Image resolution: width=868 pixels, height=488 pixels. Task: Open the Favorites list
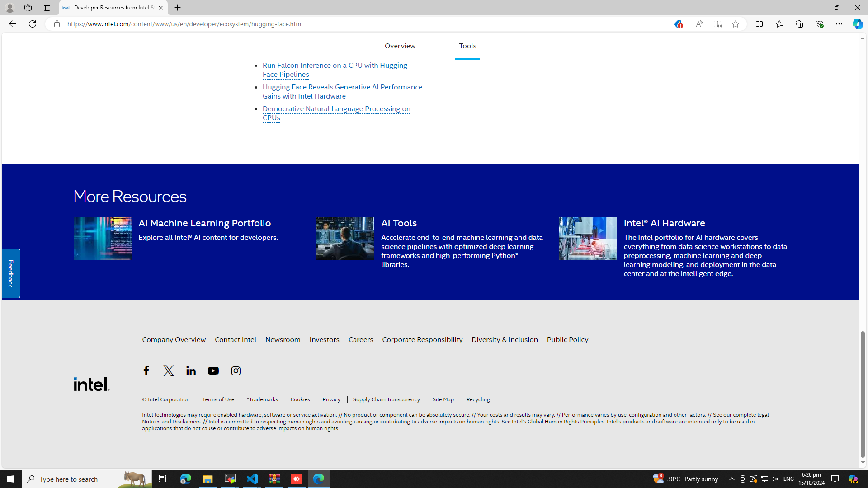[x=779, y=24]
